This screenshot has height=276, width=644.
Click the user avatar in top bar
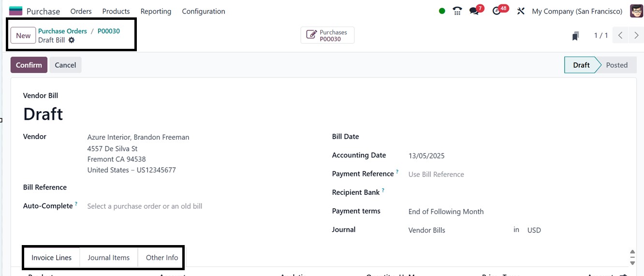tap(636, 11)
